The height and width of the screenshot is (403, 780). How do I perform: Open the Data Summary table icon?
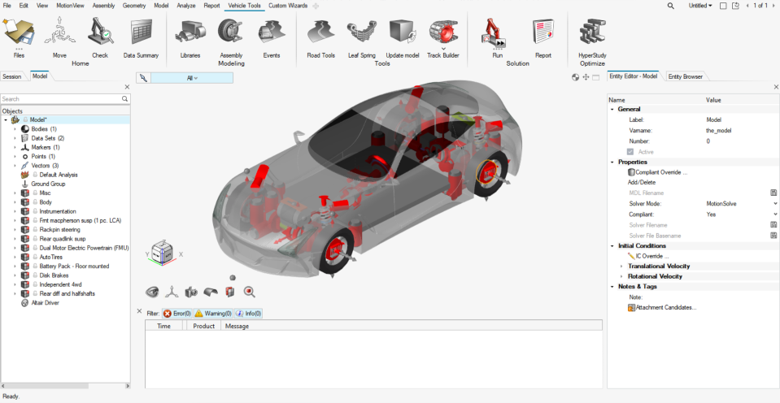tap(142, 35)
